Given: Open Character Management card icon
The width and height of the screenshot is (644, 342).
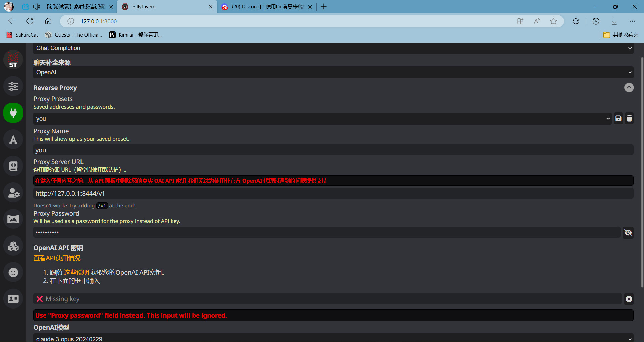Looking at the screenshot, I should click(13, 299).
